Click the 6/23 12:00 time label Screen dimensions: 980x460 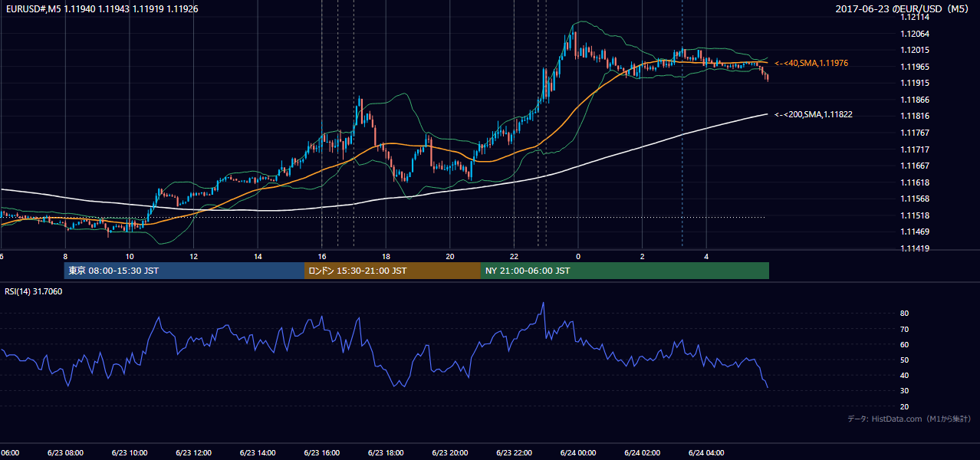click(x=192, y=453)
